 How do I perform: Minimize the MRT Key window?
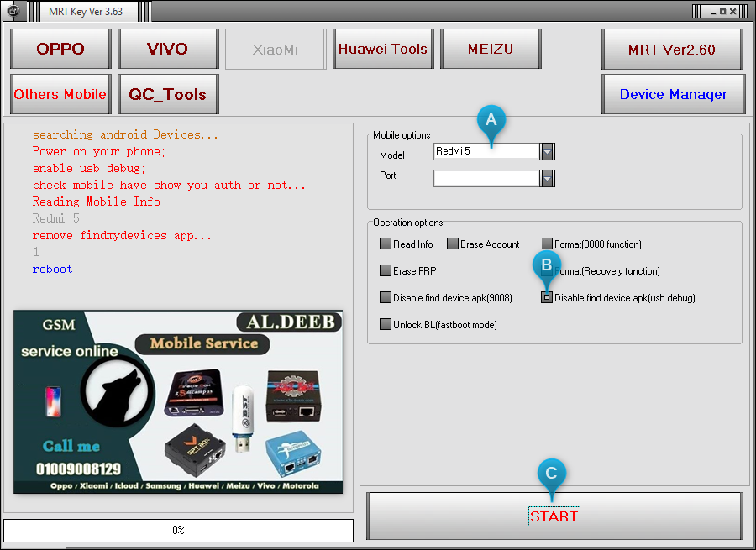tap(712, 11)
